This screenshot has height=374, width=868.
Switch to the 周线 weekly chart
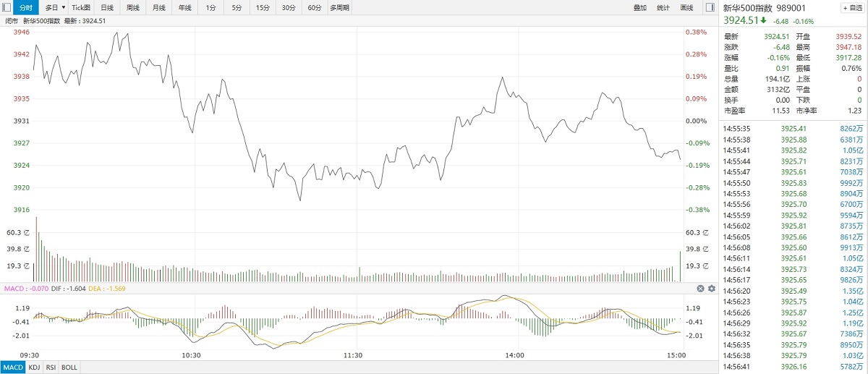[133, 8]
